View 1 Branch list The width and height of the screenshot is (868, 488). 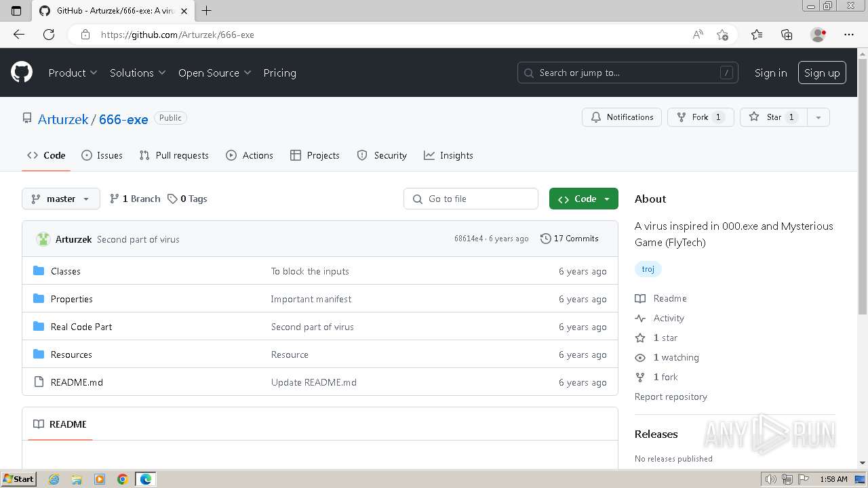[x=135, y=199]
